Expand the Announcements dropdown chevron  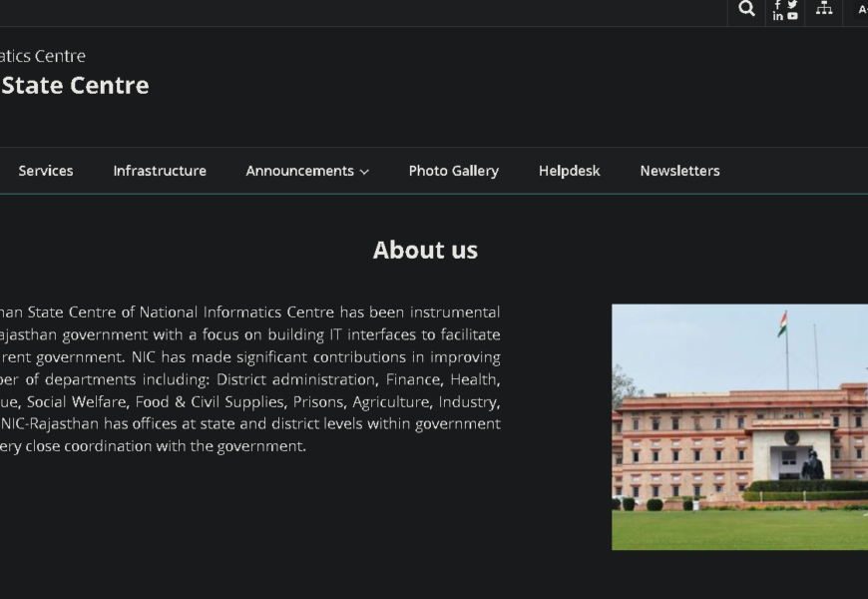364,172
